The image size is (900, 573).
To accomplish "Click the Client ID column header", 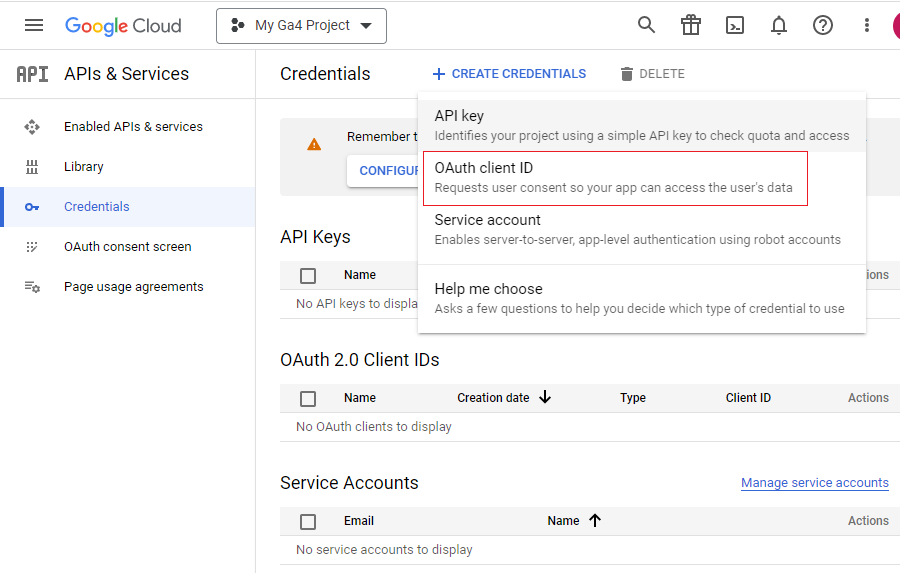I will pos(748,398).
